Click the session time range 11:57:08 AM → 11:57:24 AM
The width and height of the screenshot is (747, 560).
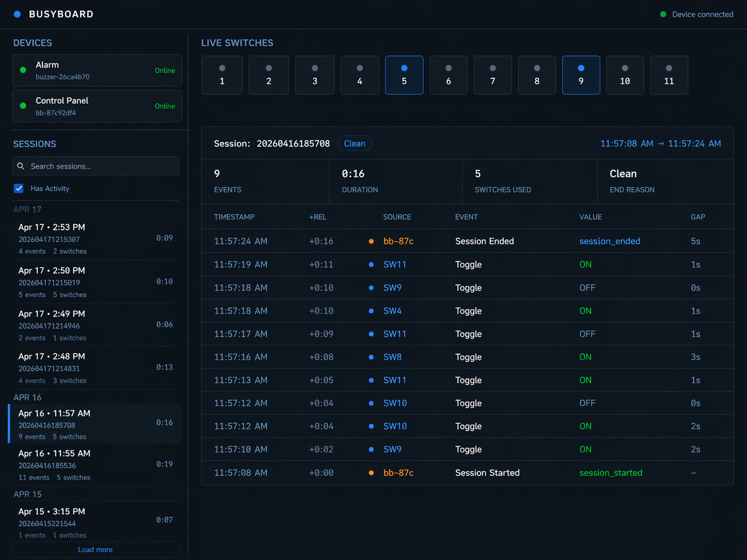click(661, 143)
